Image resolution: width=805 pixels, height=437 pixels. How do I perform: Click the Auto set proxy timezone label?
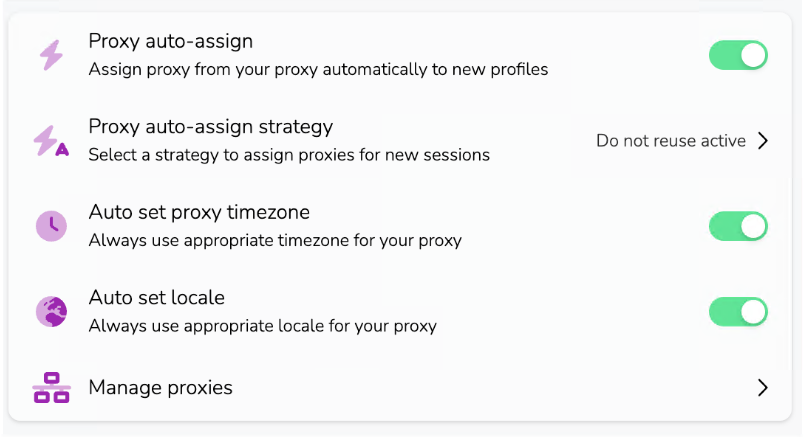pyautogui.click(x=199, y=213)
